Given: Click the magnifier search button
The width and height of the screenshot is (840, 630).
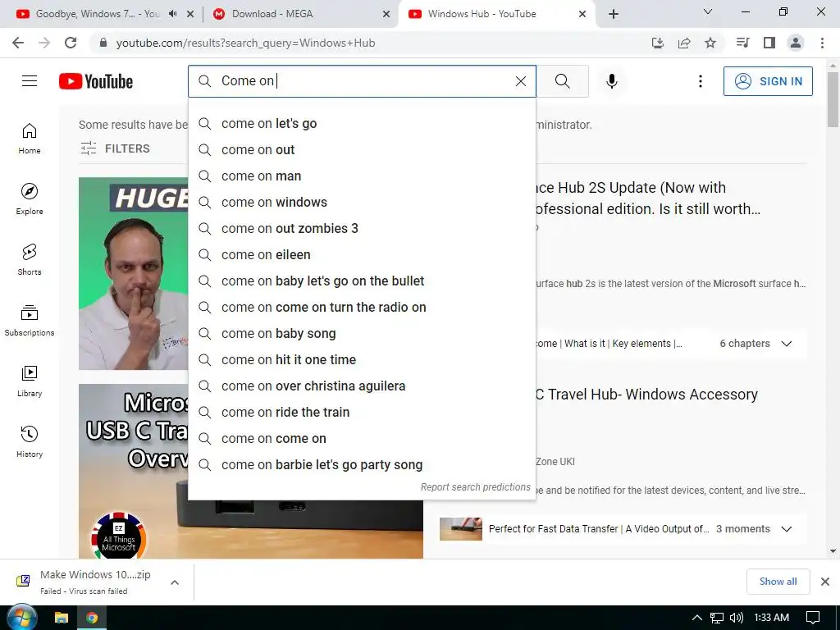Looking at the screenshot, I should pos(563,81).
